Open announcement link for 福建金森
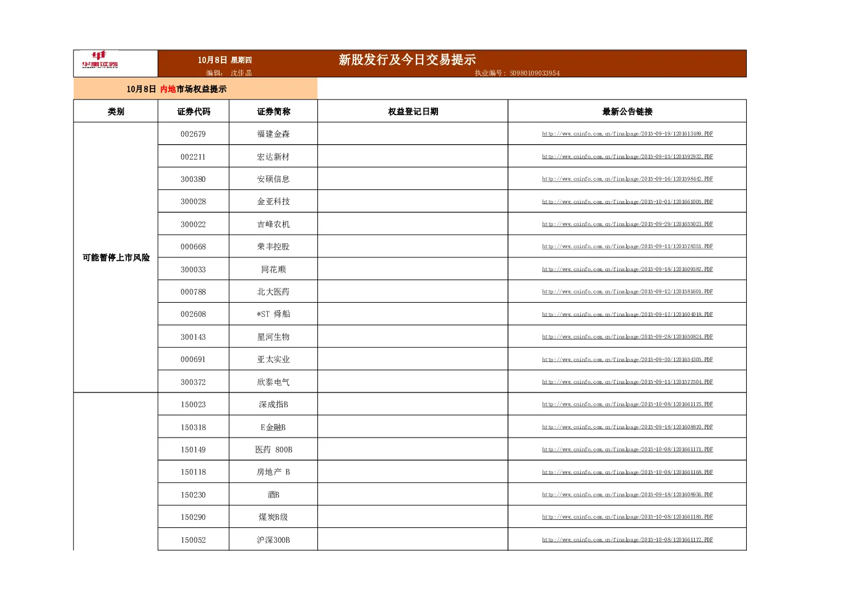This screenshot has height=614, width=868. [x=627, y=134]
